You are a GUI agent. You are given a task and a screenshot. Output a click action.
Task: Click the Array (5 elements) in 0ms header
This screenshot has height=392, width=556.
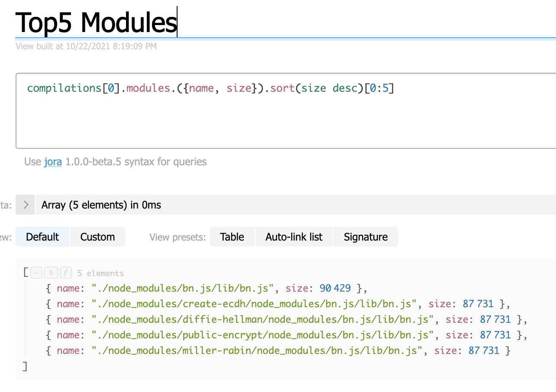click(x=295, y=205)
